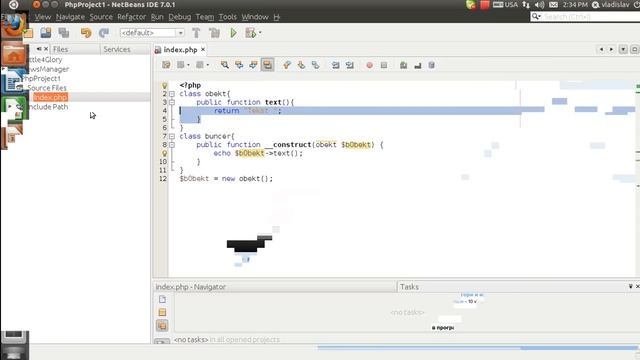Click the hint lightbulb on line 1
640x360 pixels.
[164, 85]
